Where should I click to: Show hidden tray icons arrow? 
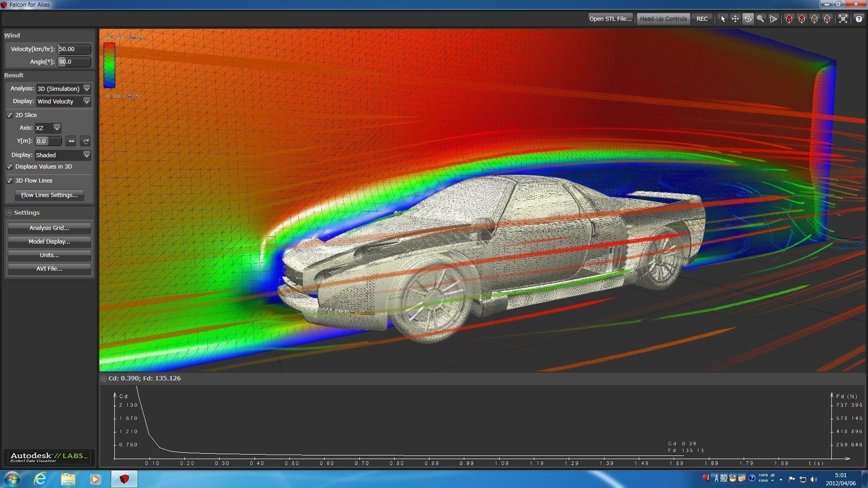click(x=781, y=479)
